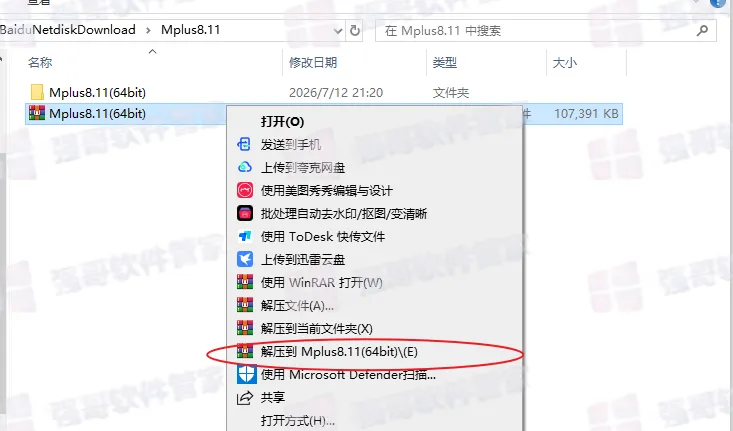Click the Xunlei cloud upload icon
This screenshot has height=431, width=733.
[x=244, y=259]
